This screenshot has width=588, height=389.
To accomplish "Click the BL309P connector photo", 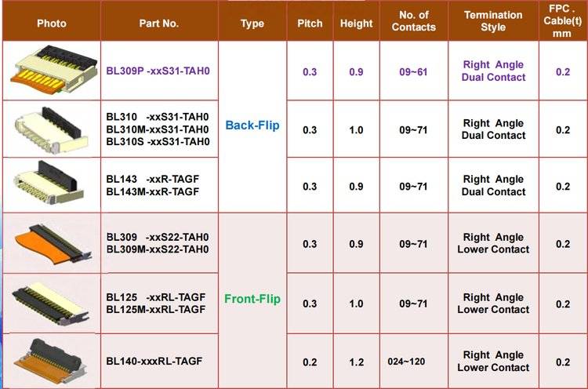I will pos(51,71).
